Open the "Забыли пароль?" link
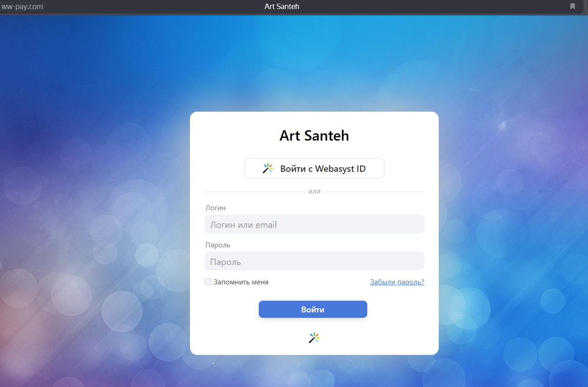The width and height of the screenshot is (588, 387). coord(397,282)
